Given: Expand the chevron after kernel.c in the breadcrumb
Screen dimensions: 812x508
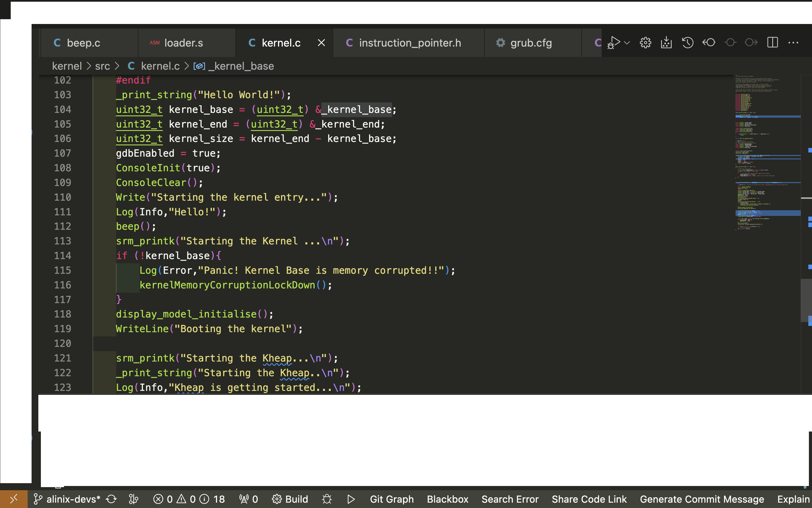Looking at the screenshot, I should (187, 66).
